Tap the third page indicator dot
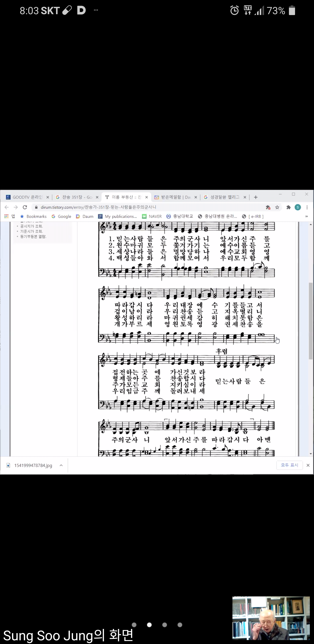This screenshot has width=314, height=644. (165, 625)
